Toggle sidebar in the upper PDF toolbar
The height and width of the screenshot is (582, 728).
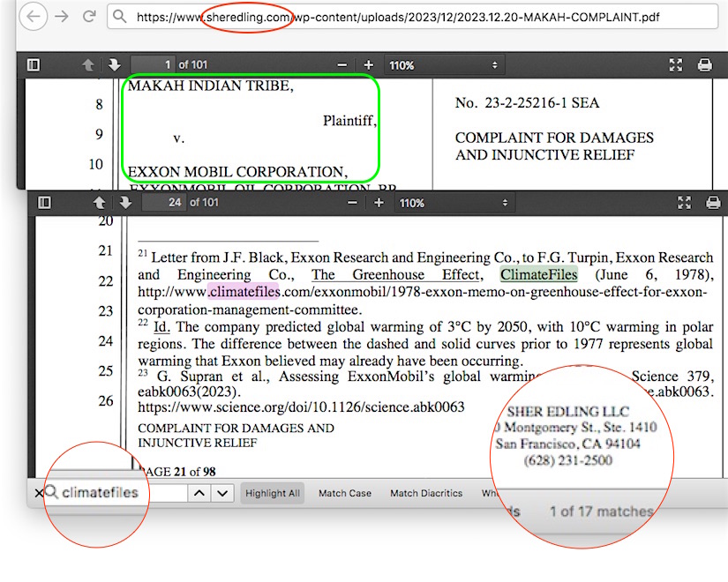pyautogui.click(x=34, y=65)
